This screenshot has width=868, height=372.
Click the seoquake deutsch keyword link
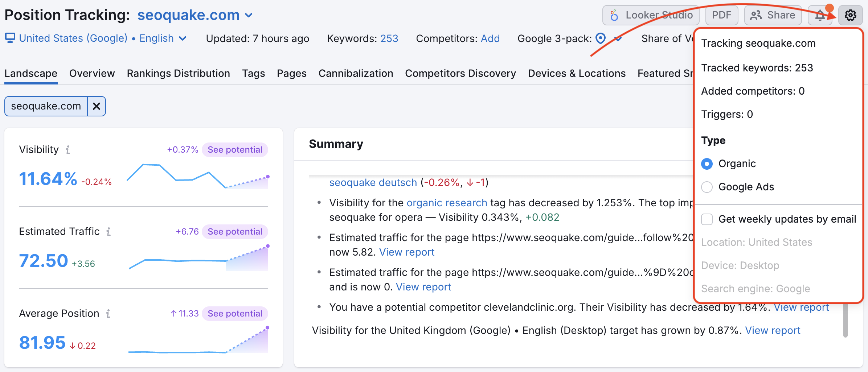pos(373,182)
